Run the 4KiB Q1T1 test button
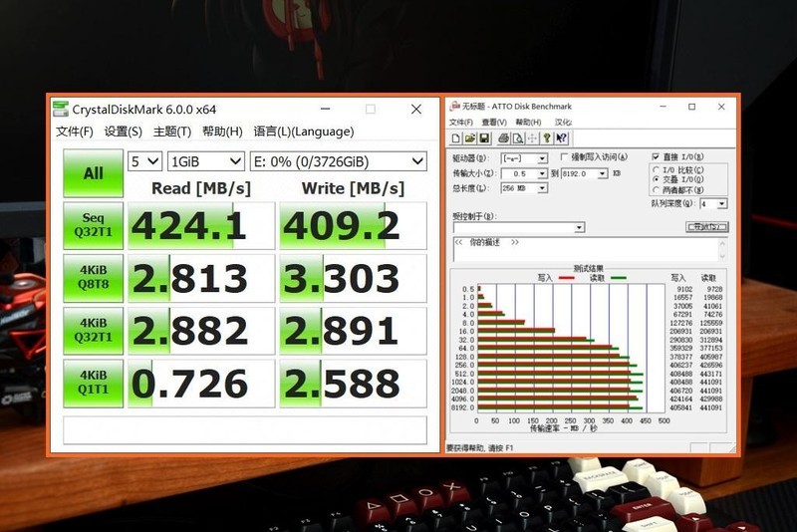Screen dimensions: 797x532 (x=93, y=383)
